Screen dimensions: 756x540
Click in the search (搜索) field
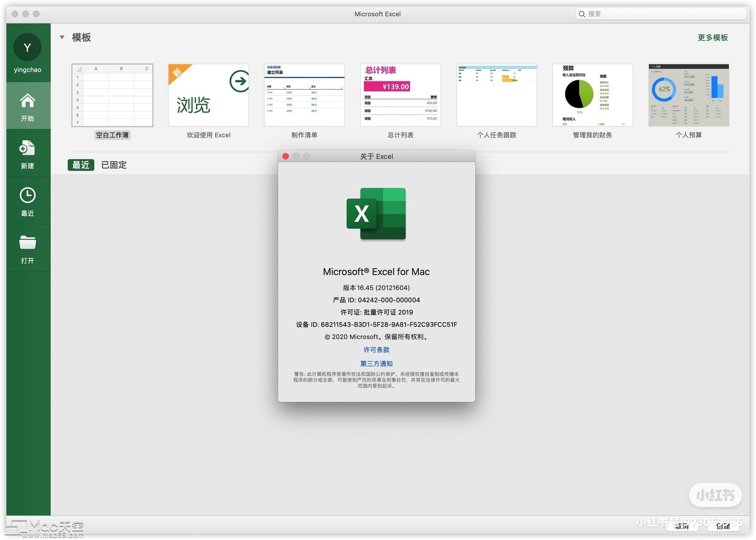click(x=661, y=14)
